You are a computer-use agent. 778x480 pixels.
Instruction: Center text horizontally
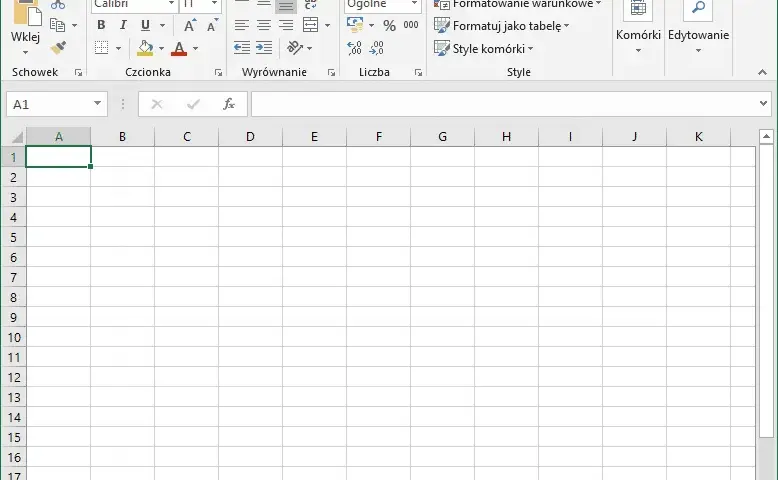tap(264, 25)
